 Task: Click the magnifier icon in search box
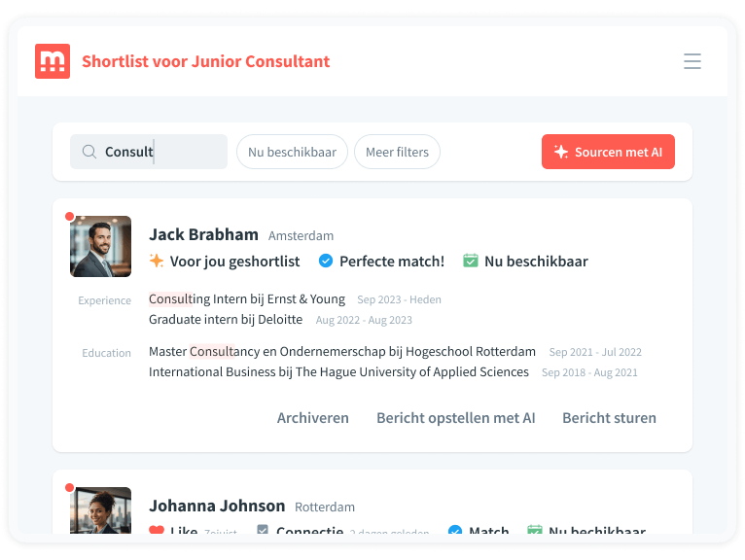click(x=89, y=152)
